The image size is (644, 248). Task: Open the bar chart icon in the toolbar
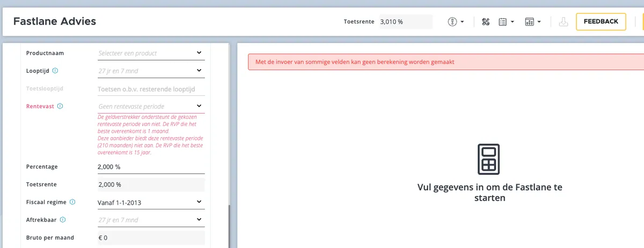click(529, 22)
